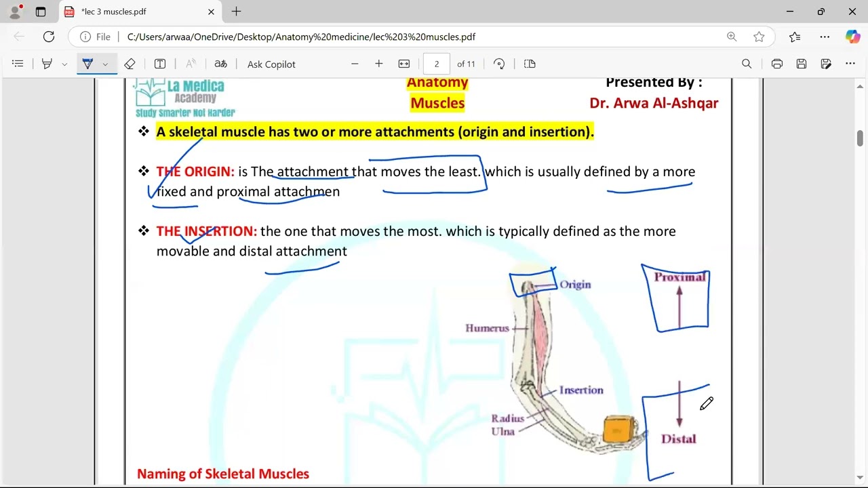Open the PDF toolbar more options menu

[850, 64]
